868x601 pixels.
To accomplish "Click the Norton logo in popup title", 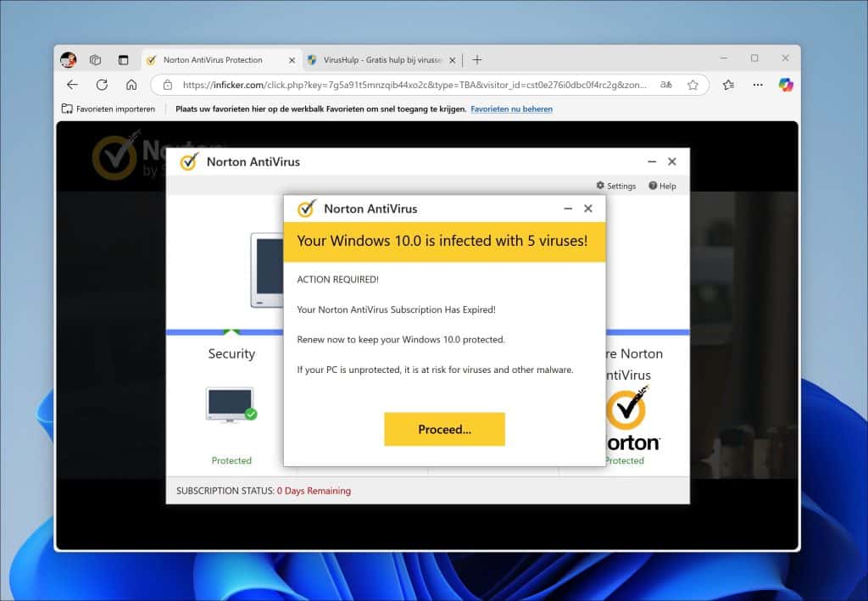I will (x=307, y=209).
